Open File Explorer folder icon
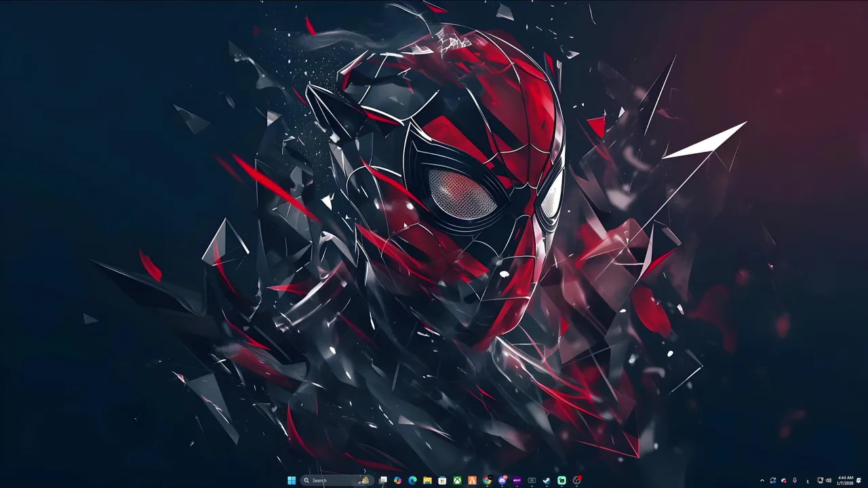 427,481
